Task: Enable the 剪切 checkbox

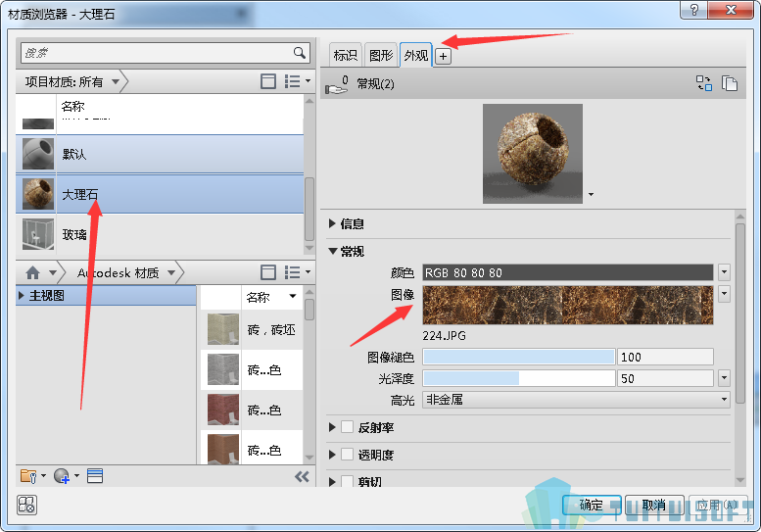Action: point(347,480)
